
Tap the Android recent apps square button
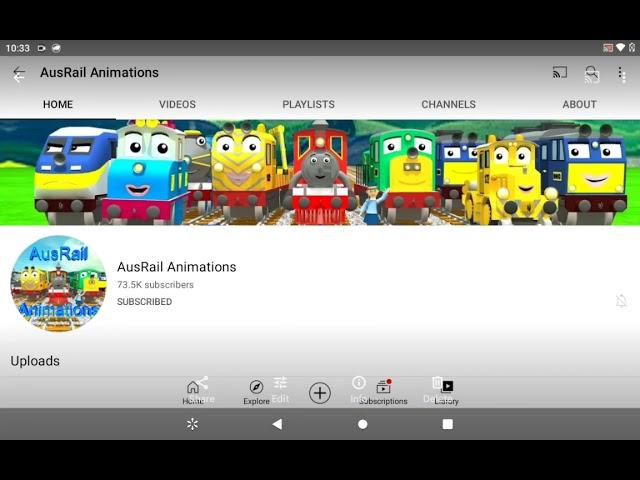tap(448, 424)
